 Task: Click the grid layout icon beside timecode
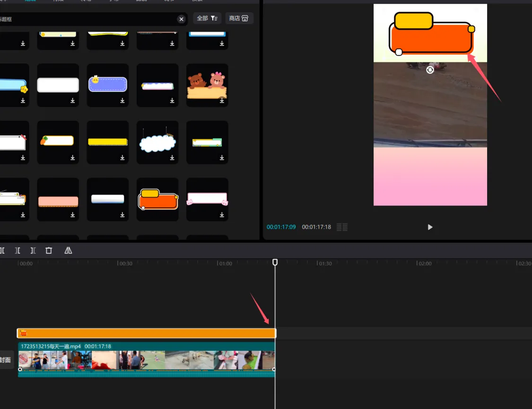tap(342, 227)
